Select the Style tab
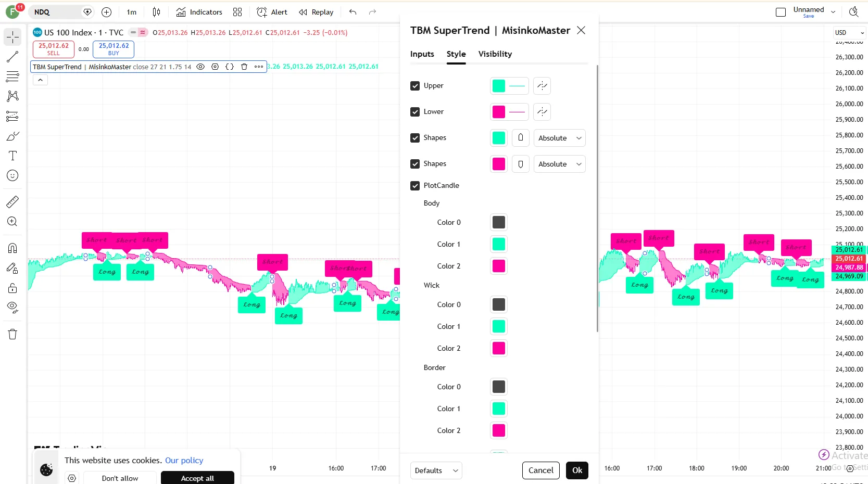 456,54
